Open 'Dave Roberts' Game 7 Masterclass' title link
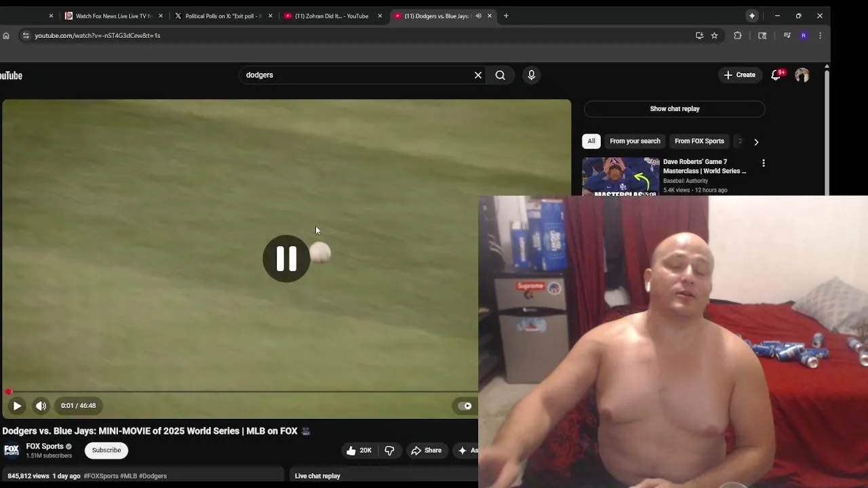Image resolution: width=868 pixels, height=488 pixels. pyautogui.click(x=705, y=166)
